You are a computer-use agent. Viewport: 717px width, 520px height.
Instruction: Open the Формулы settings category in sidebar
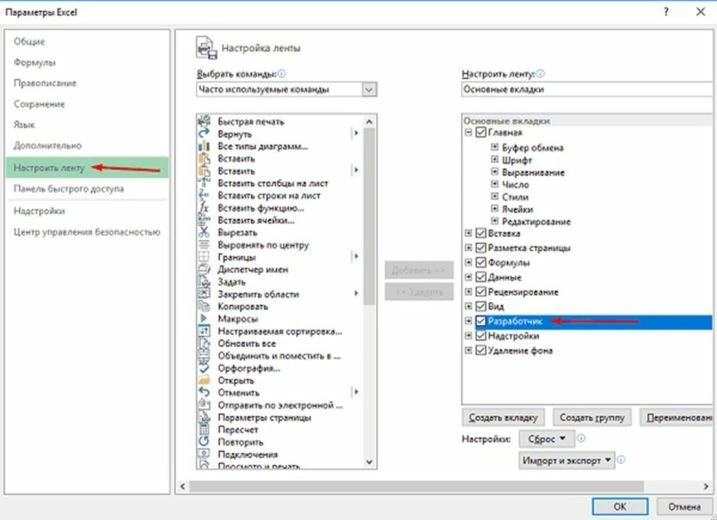click(x=35, y=62)
